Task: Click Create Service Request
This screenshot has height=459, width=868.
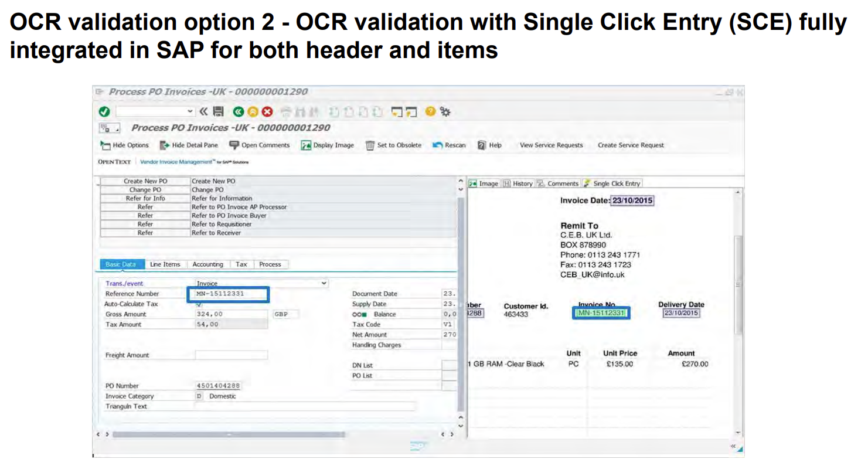Action: tap(631, 145)
